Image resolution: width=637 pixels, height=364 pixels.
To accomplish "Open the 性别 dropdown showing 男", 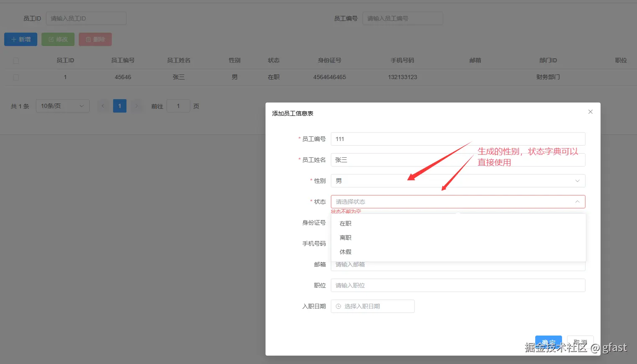I will tap(458, 181).
